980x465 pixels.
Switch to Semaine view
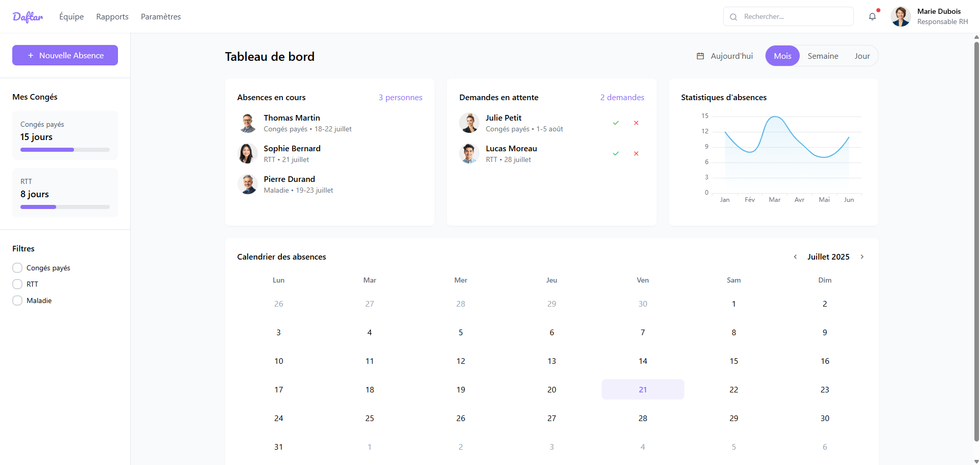(x=823, y=56)
